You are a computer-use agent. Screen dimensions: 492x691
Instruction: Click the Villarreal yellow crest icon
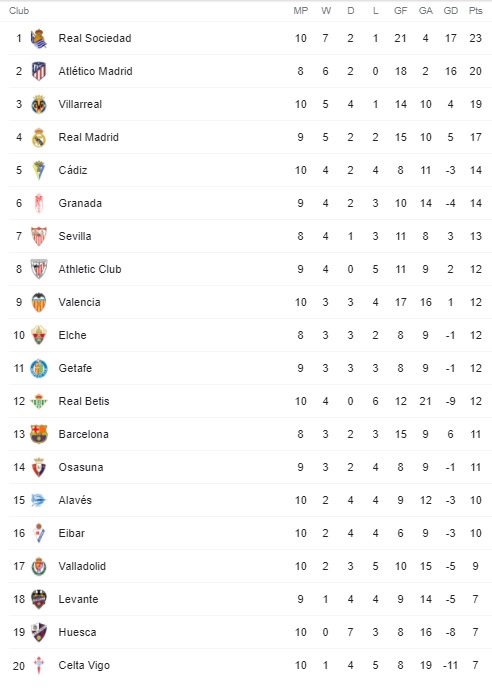click(38, 104)
